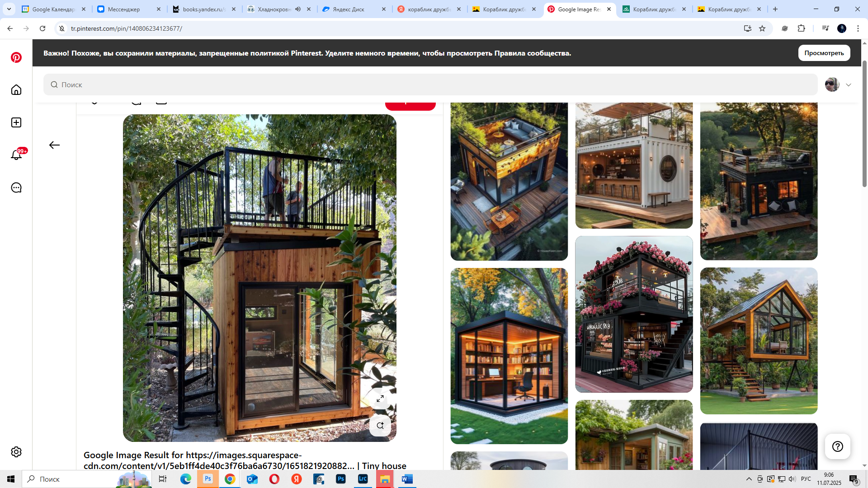868x488 pixels.
Task: Open notifications bell with 99+ badge
Action: coord(17,155)
